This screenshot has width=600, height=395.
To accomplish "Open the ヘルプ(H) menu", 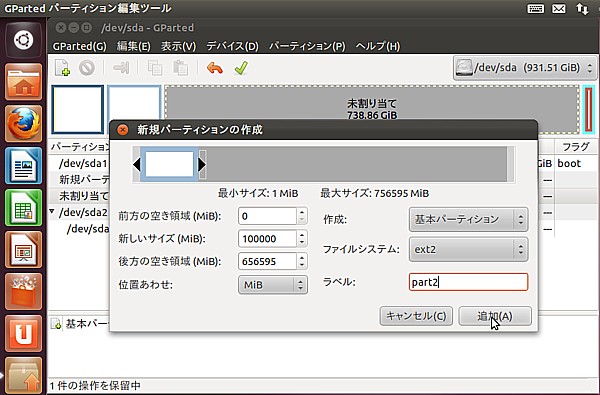I will 378,46.
